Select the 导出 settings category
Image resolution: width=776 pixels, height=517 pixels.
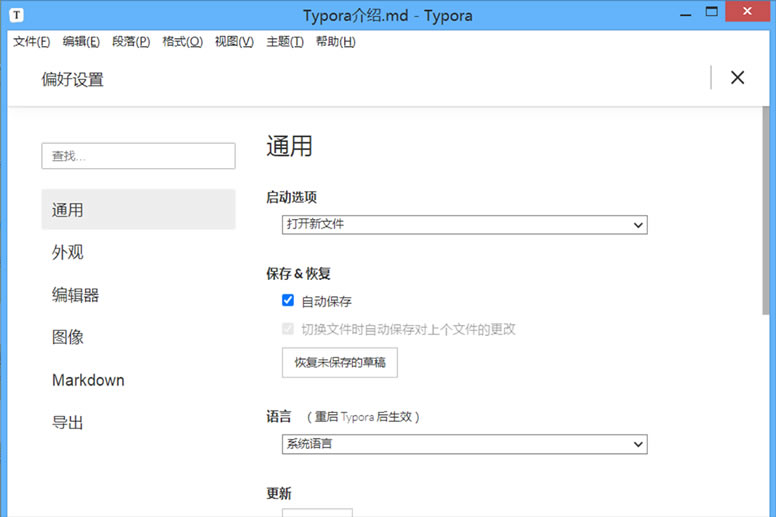click(138, 423)
